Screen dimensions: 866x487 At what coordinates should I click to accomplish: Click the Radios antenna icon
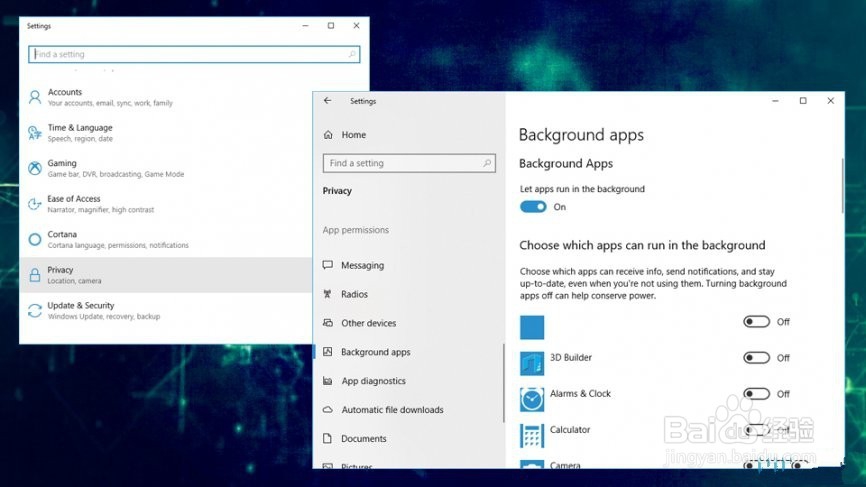(328, 294)
